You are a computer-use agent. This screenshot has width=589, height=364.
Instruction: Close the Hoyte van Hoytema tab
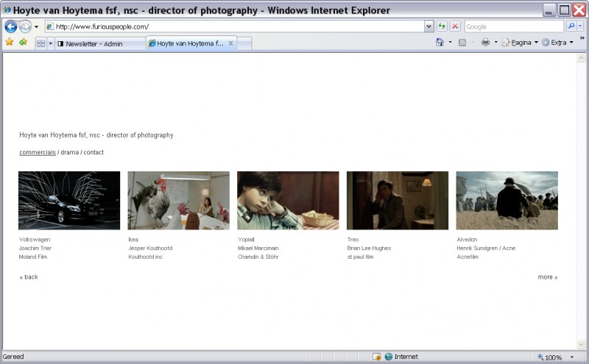230,43
